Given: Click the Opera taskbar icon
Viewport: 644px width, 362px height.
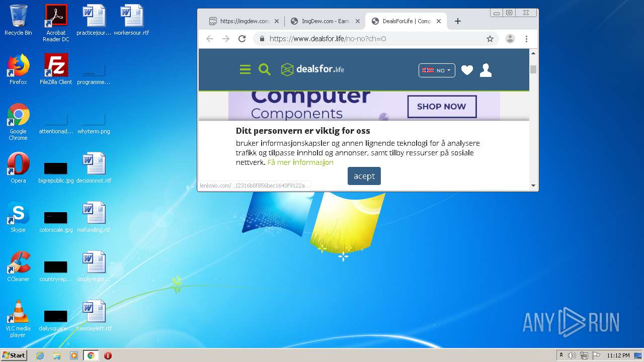Looking at the screenshot, I should coord(108,355).
